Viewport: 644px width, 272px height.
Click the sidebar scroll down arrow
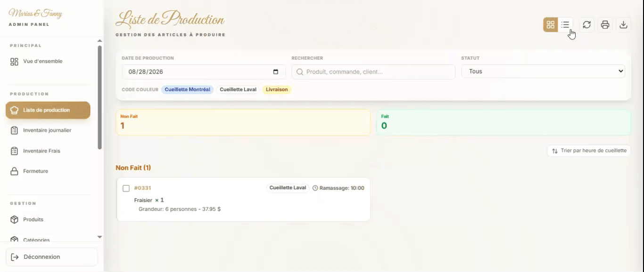99,237
